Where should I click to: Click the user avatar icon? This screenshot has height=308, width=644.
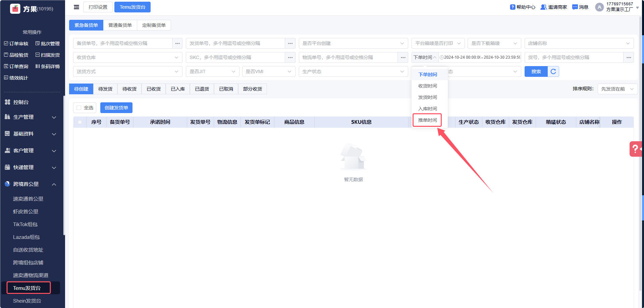click(x=599, y=7)
